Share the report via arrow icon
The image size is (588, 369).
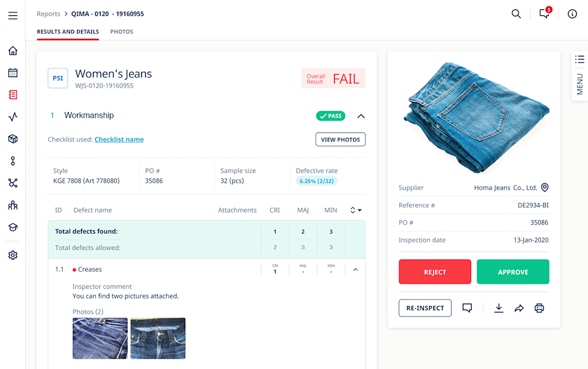[x=519, y=308]
